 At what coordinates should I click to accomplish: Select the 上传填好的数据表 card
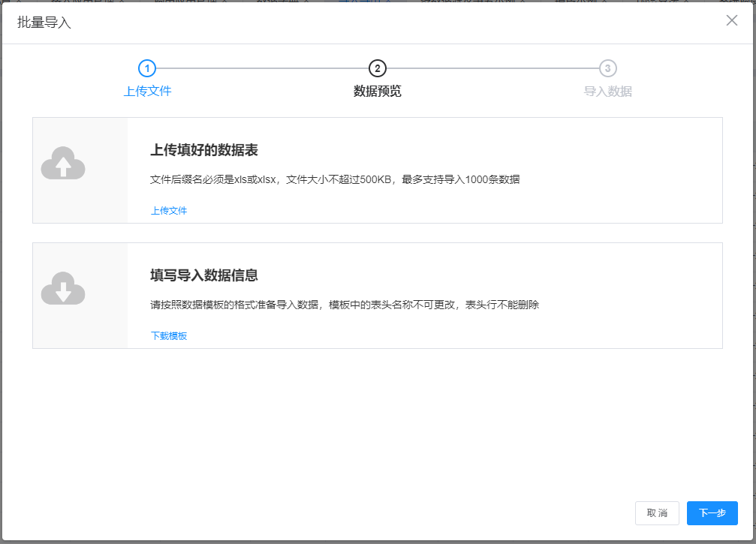coord(378,170)
